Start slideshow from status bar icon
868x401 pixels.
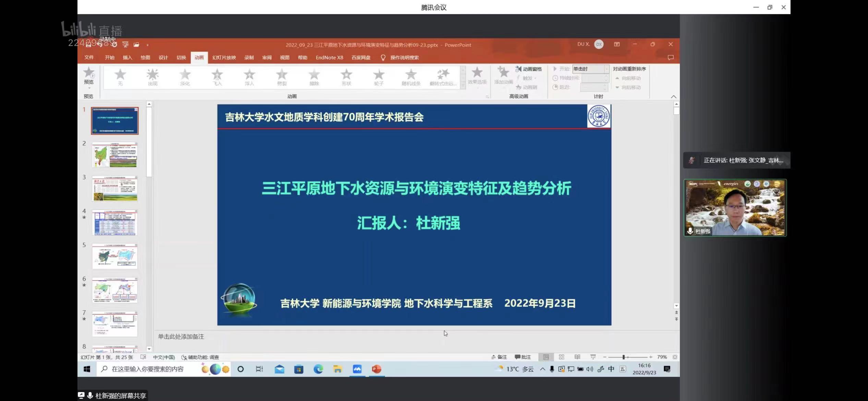click(x=593, y=357)
